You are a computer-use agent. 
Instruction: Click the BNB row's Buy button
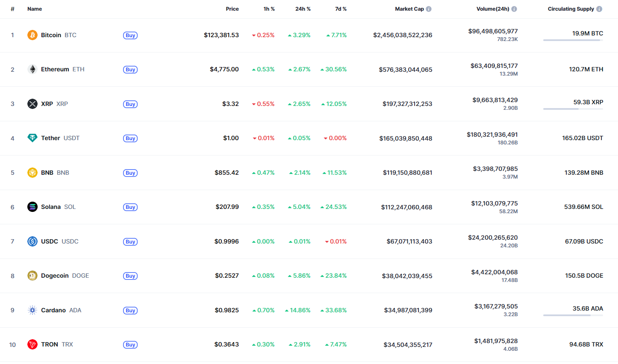click(x=130, y=173)
